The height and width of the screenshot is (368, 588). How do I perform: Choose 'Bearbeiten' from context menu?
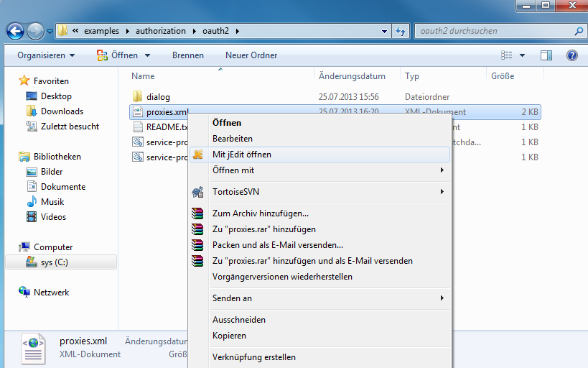(233, 139)
